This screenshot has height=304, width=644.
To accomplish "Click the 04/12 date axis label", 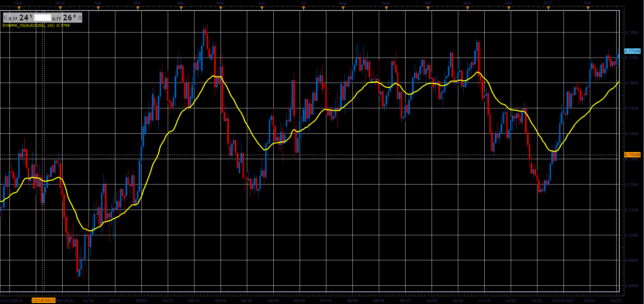I will point(194,300).
